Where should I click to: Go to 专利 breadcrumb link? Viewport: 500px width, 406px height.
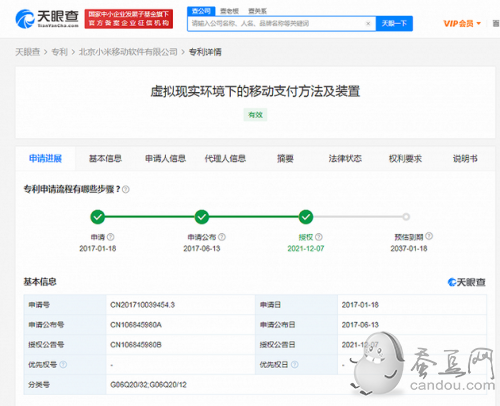59,52
